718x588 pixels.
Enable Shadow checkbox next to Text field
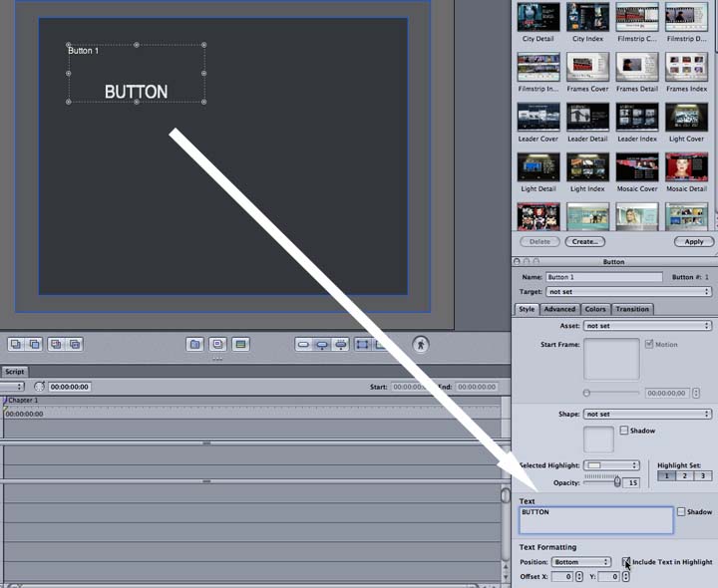coord(681,511)
